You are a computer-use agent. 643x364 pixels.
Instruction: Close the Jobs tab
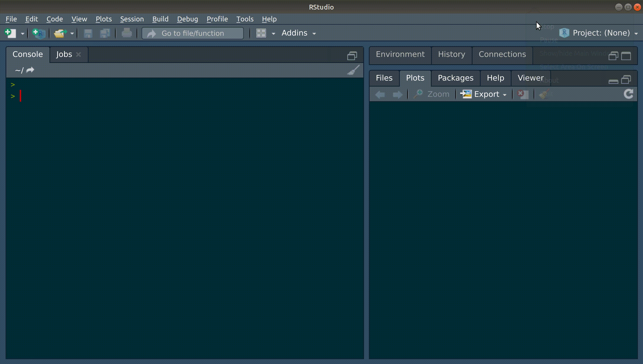click(78, 55)
